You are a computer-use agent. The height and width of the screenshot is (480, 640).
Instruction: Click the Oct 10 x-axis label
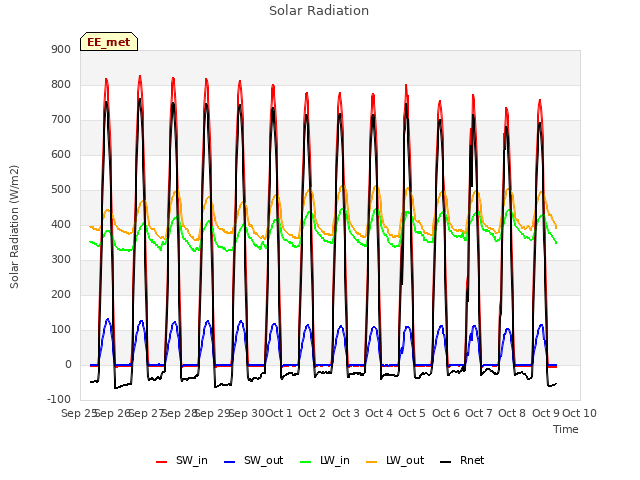pos(579,413)
